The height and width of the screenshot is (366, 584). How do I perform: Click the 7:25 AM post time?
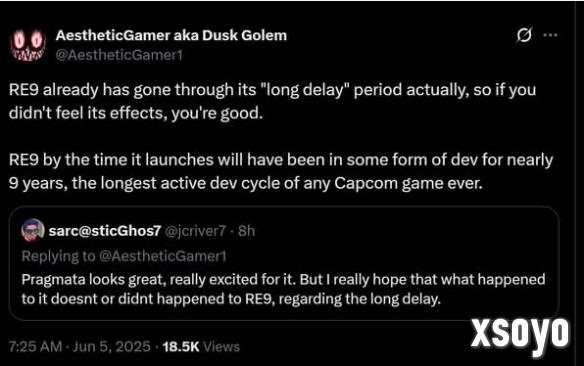(x=35, y=347)
